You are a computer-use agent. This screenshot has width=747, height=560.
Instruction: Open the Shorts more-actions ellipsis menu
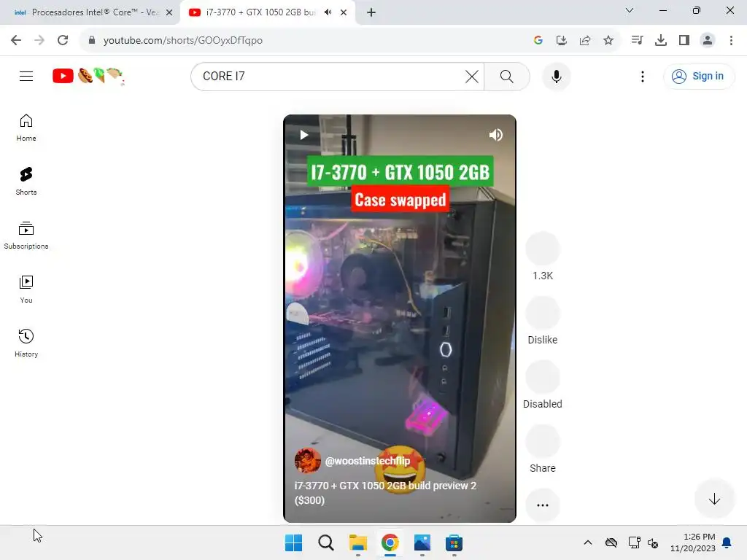pyautogui.click(x=542, y=505)
